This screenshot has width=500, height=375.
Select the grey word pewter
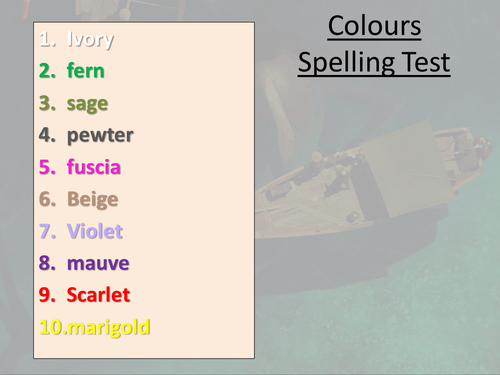point(100,135)
